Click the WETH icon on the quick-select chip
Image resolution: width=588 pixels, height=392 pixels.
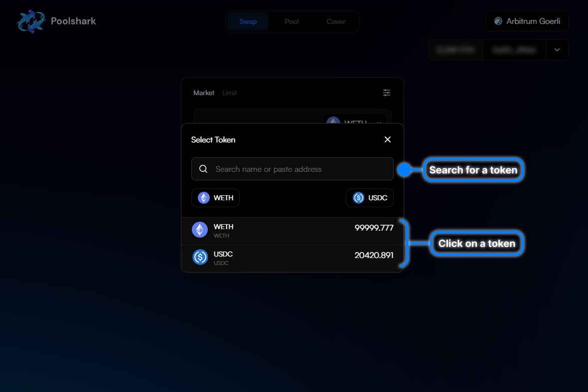pos(203,198)
